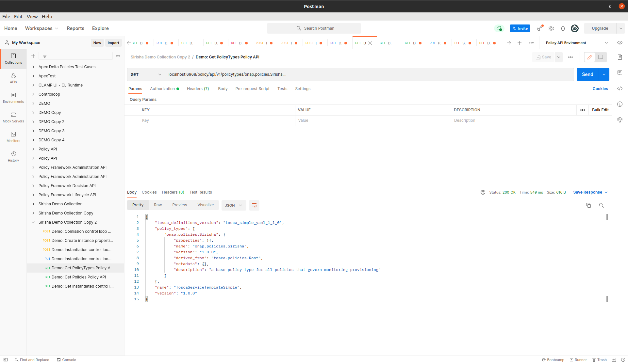Click the request URL field
This screenshot has height=364, width=628.
369,74
